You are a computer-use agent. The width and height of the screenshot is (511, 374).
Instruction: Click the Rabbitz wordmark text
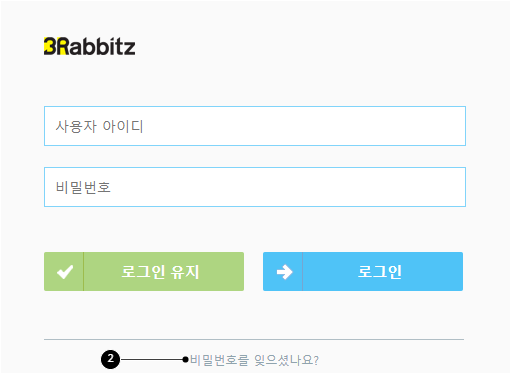(96, 46)
